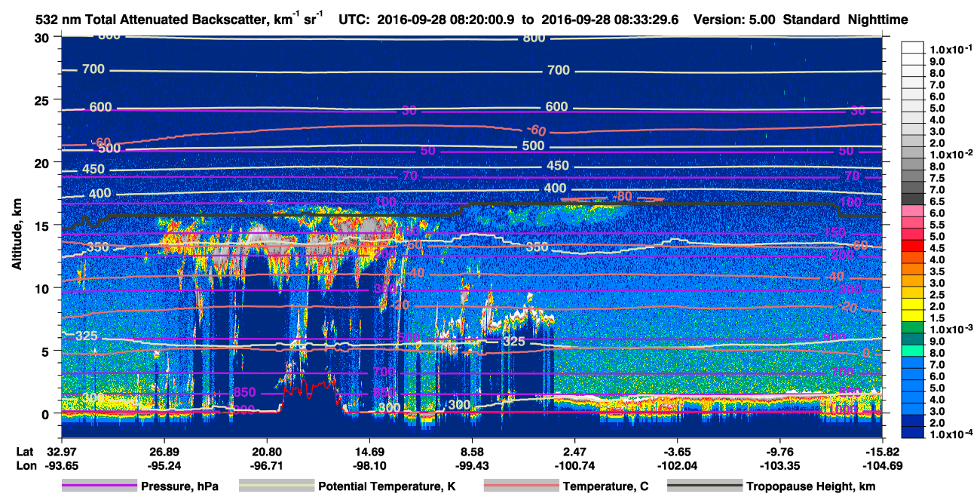Click the longitude value -102.04
The height and width of the screenshot is (503, 980).
(678, 465)
